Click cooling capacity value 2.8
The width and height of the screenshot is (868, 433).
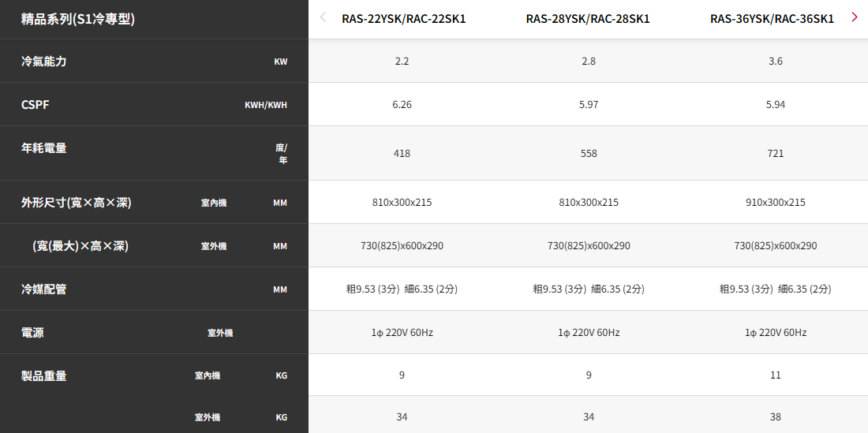click(x=589, y=62)
